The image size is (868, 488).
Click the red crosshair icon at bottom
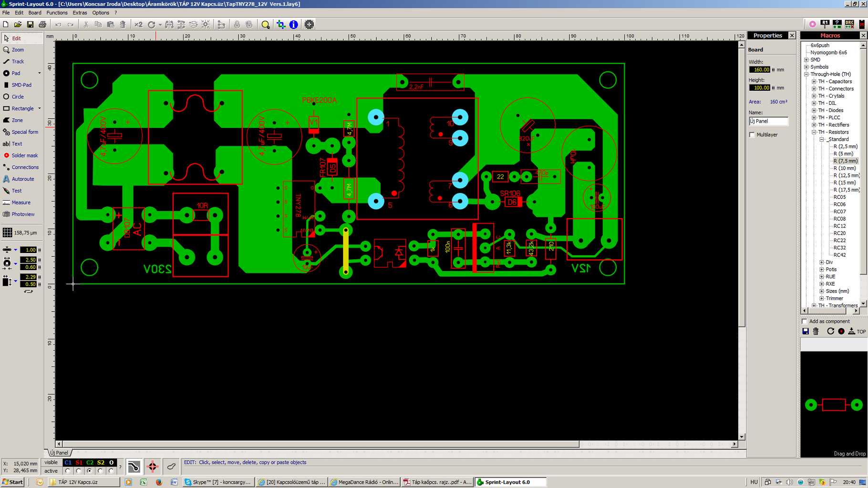(153, 467)
